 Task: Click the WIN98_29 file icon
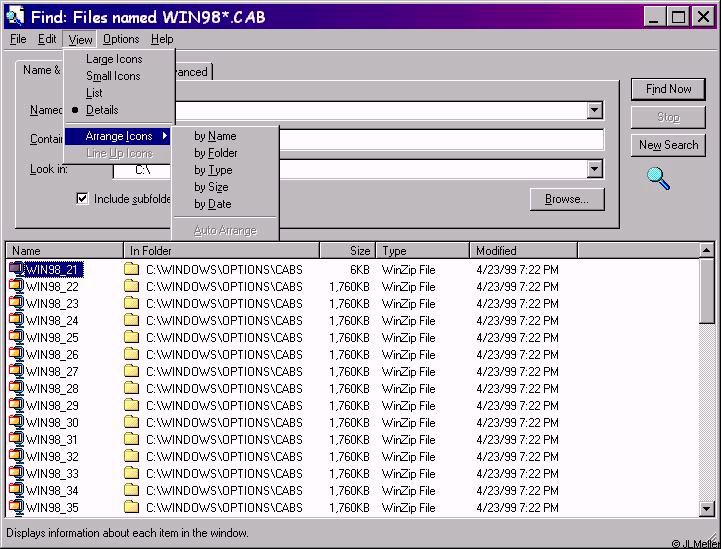coord(17,405)
